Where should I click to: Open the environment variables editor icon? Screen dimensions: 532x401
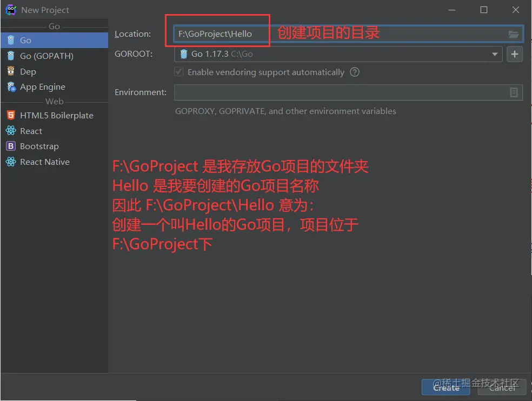514,92
